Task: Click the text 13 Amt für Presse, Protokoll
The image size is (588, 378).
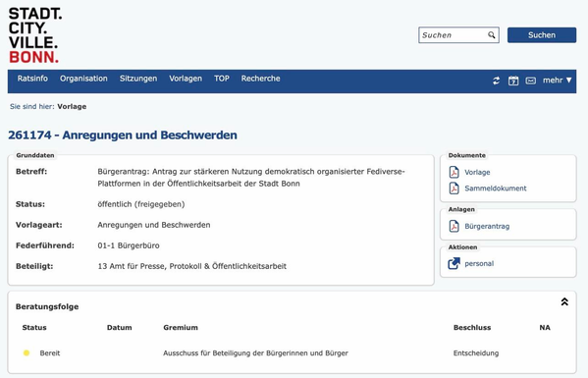Action: 192,266
